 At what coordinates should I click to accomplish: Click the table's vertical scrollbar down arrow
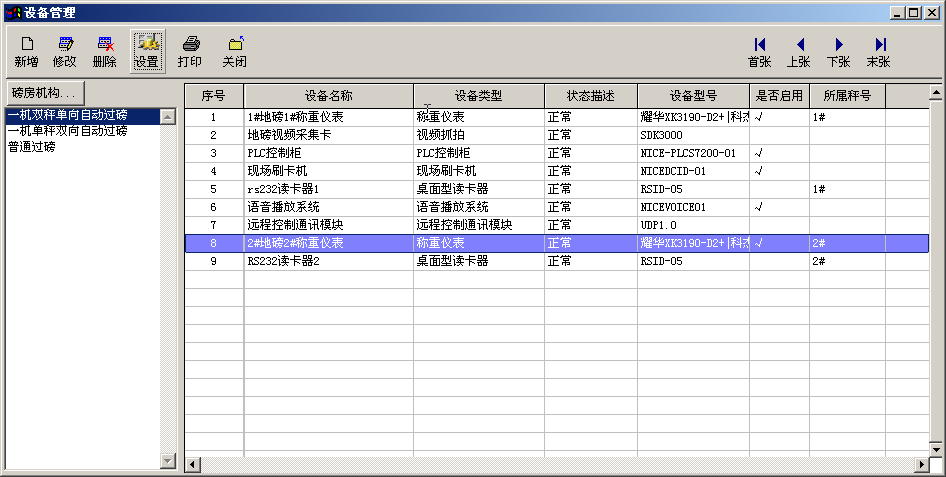point(936,449)
